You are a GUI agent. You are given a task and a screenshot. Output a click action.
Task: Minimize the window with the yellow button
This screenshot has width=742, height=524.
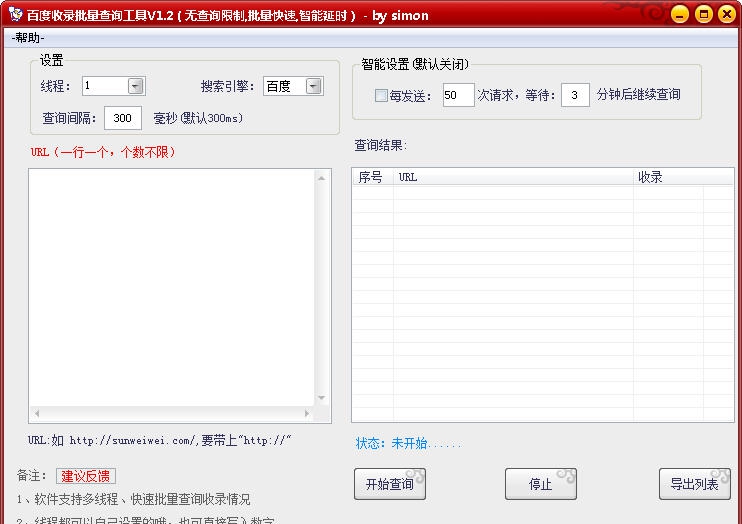pos(680,15)
